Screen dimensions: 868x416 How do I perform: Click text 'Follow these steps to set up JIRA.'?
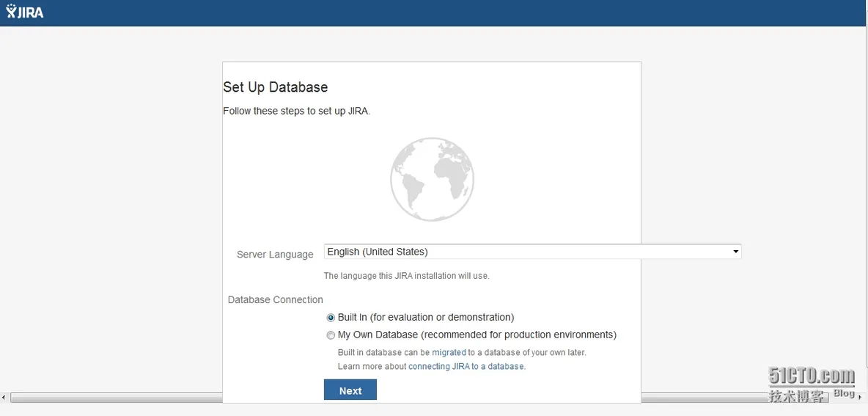(x=297, y=111)
